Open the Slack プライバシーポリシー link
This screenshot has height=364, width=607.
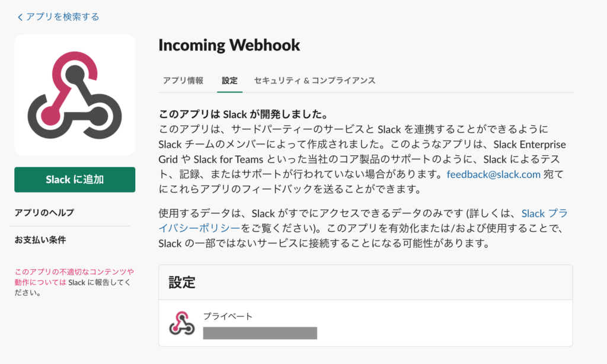[545, 213]
